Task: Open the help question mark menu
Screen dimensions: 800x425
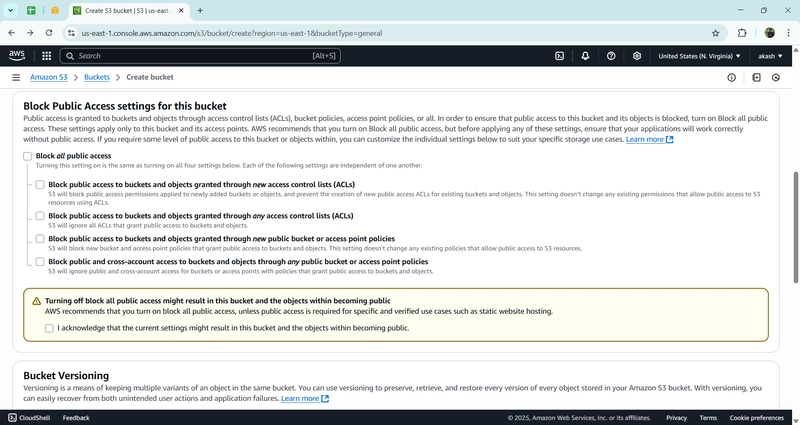Action: (611, 56)
